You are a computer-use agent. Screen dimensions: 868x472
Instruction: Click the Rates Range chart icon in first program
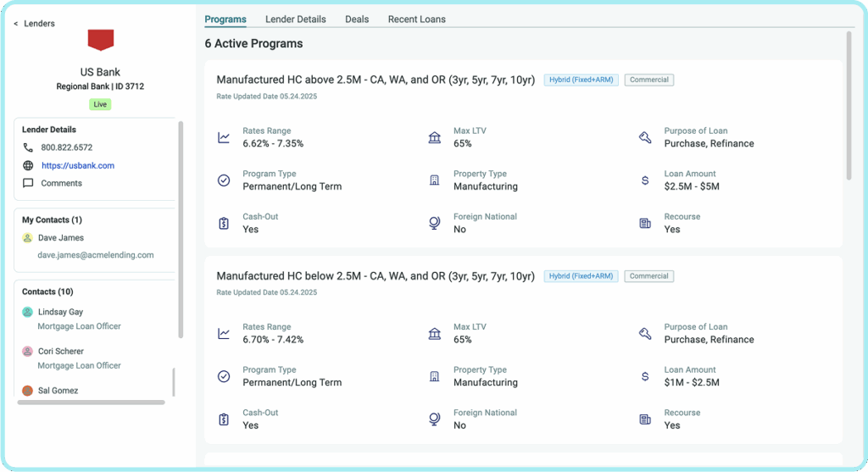coord(224,137)
